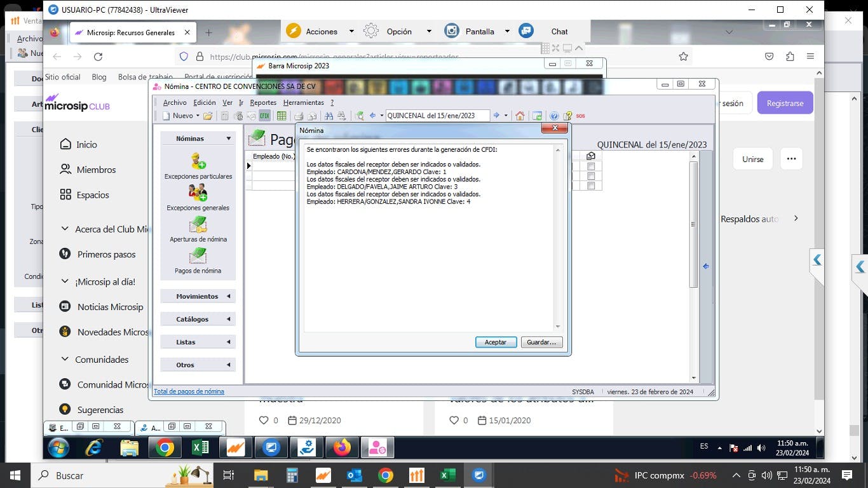Click the Sugerencias lightbulb icon
This screenshot has height=488, width=868.
tap(65, 409)
